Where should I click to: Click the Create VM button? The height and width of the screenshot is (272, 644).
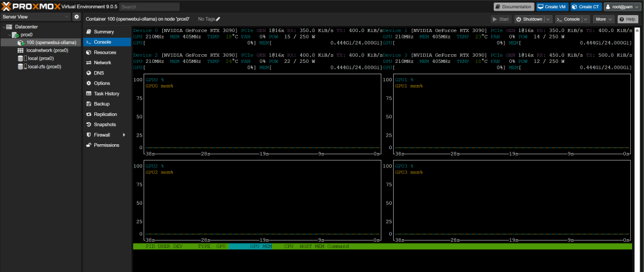tap(552, 7)
